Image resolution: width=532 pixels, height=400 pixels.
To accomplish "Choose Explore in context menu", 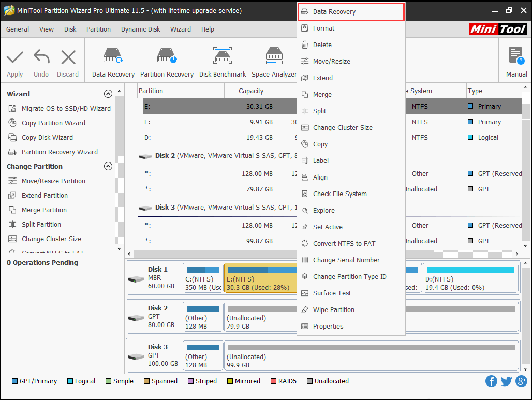I will click(351, 210).
